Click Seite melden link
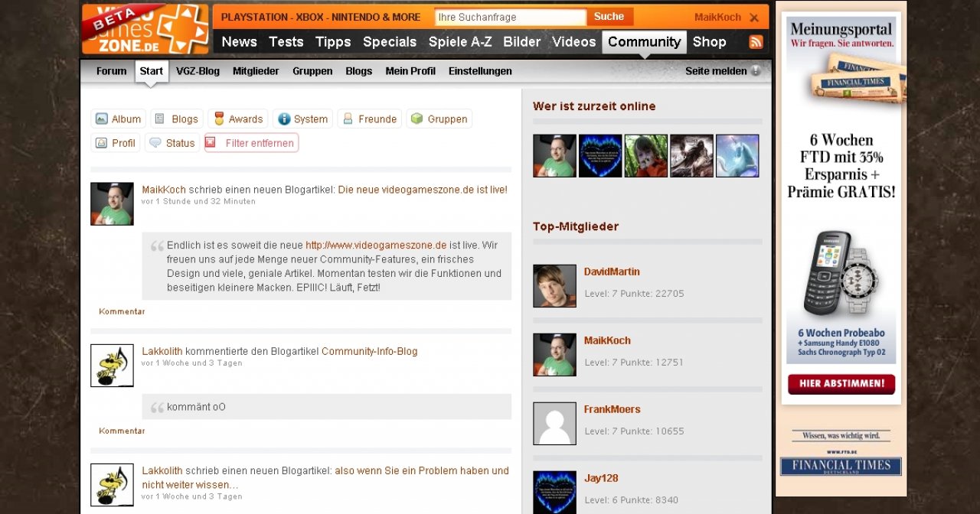 tap(716, 71)
